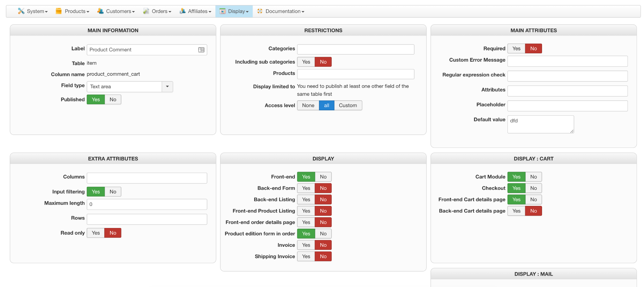This screenshot has height=287, width=644.
Task: Set Product edition form in order to No
Action: pyautogui.click(x=323, y=234)
